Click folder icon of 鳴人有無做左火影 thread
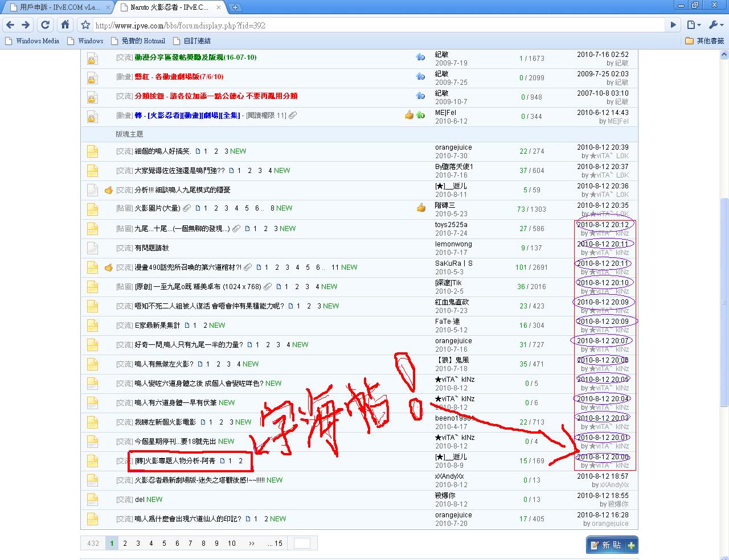 pyautogui.click(x=92, y=364)
